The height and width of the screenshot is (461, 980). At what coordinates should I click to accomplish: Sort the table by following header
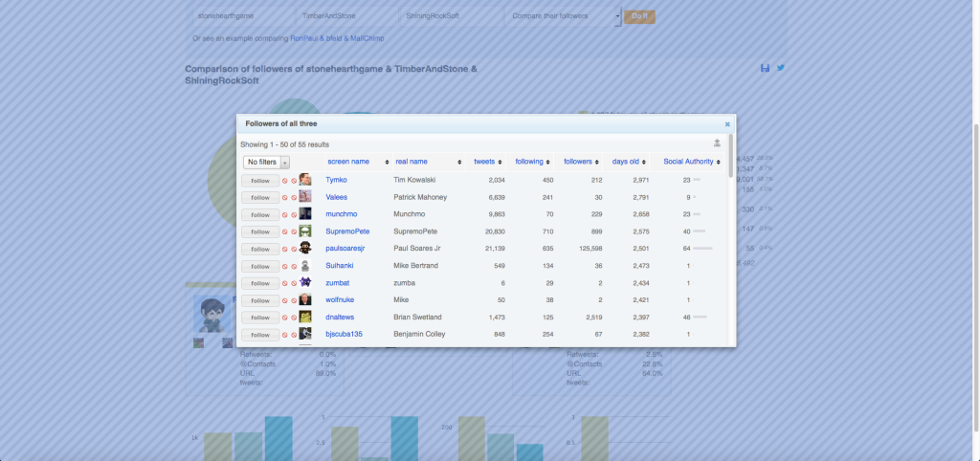pos(528,162)
